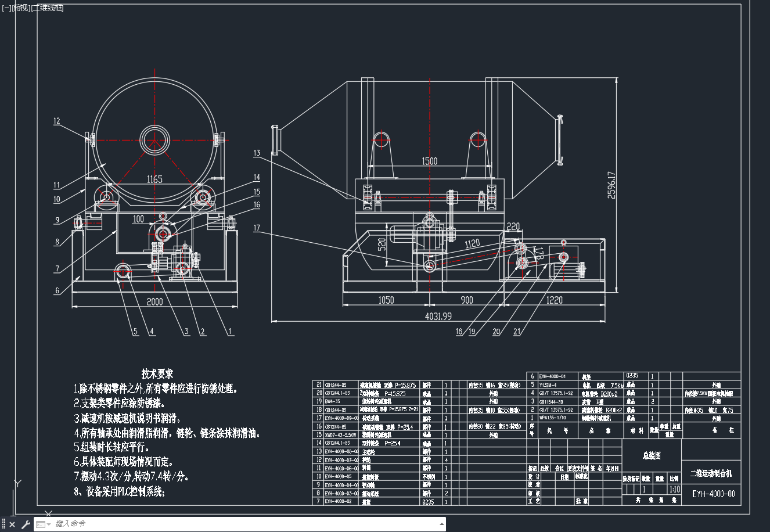This screenshot has height=532, width=770.
Task: Open the 俯视 view controls menu
Action: click(20, 8)
